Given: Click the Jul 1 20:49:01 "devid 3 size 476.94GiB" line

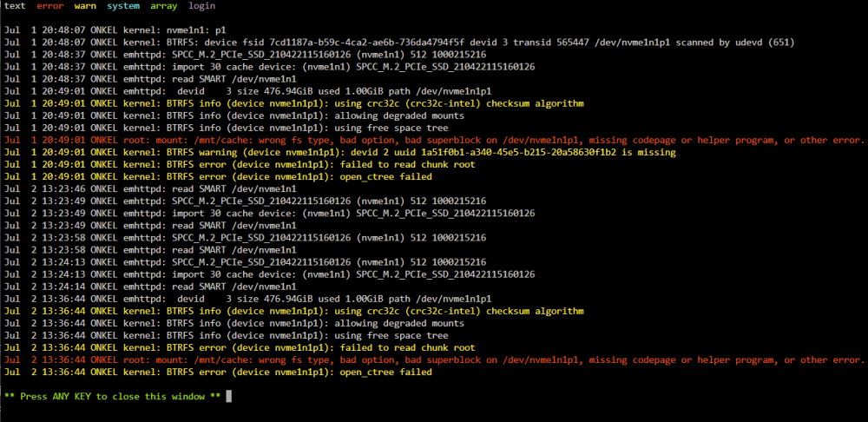Looking at the screenshot, I should [248, 91].
